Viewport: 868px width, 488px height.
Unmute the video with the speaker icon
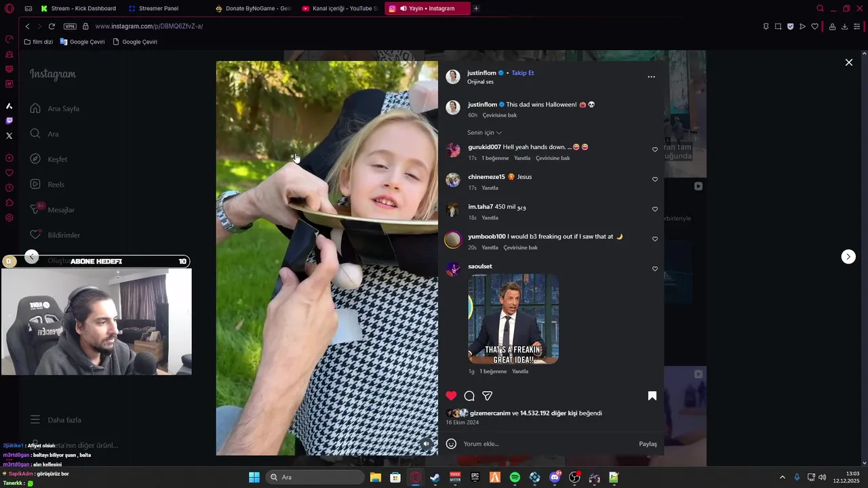[427, 444]
